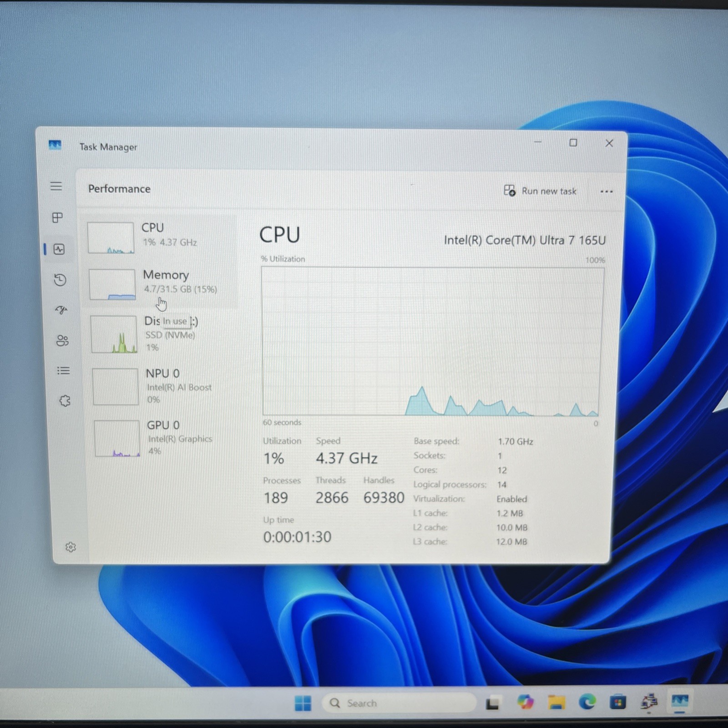This screenshot has width=728, height=728.
Task: Select the GPU 0 Intel Graphics entry
Action: click(164, 438)
